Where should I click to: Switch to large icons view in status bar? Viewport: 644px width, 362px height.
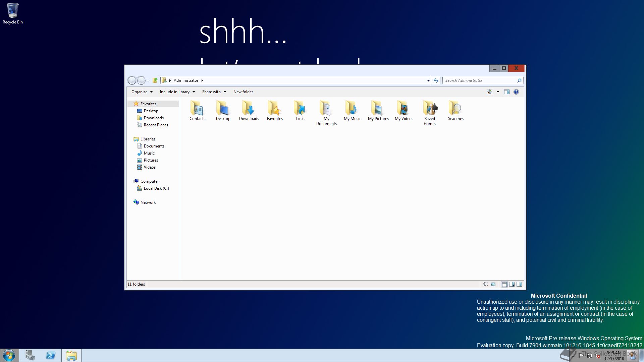tap(493, 284)
